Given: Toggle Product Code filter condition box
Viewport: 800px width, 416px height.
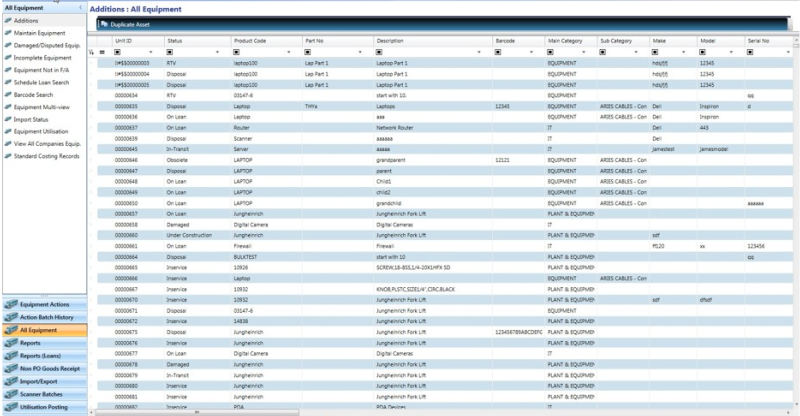Looking at the screenshot, I should tap(236, 52).
